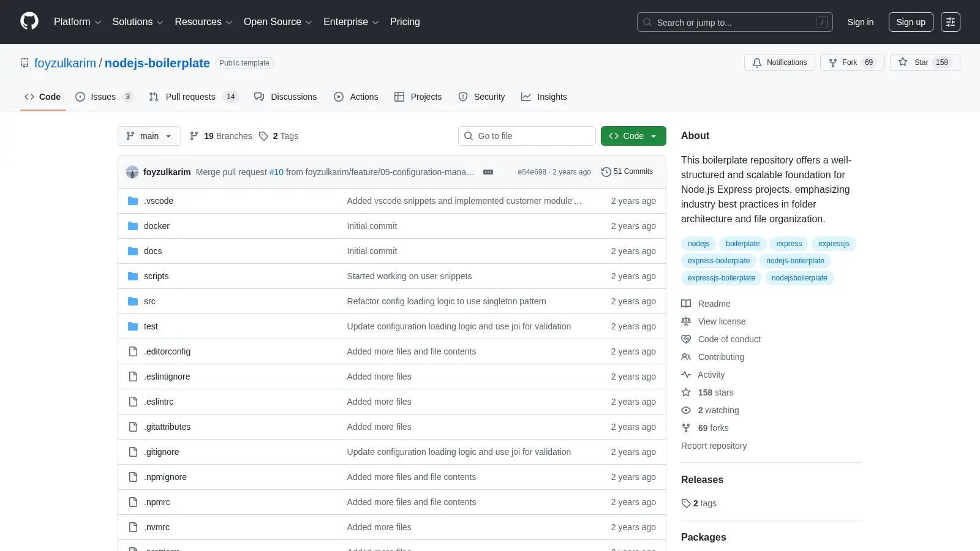Image resolution: width=980 pixels, height=551 pixels.
Task: Click the tag icon beside 2 Tags
Action: pyautogui.click(x=263, y=136)
